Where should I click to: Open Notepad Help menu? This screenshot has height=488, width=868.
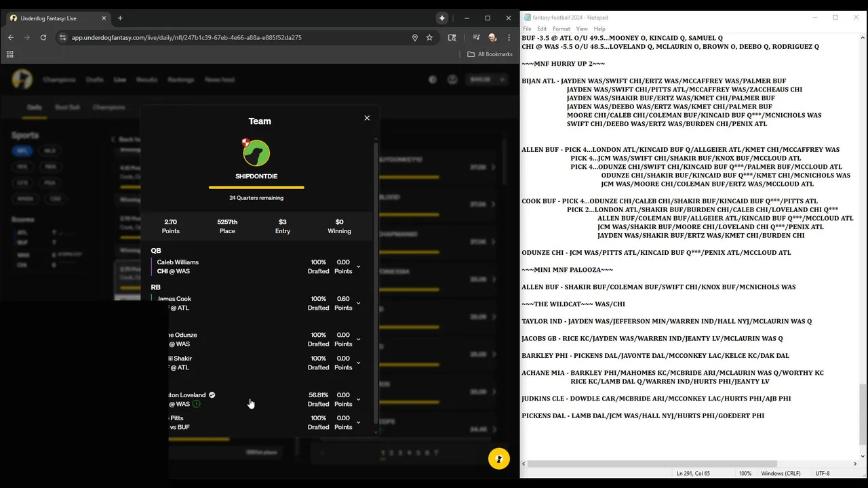[599, 29]
